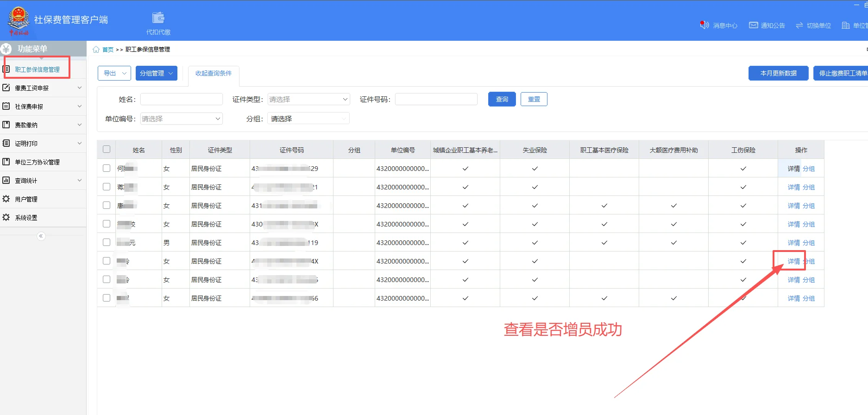Image resolution: width=868 pixels, height=415 pixels.
Task: Expand the 社保费申报 chevron
Action: tap(80, 106)
